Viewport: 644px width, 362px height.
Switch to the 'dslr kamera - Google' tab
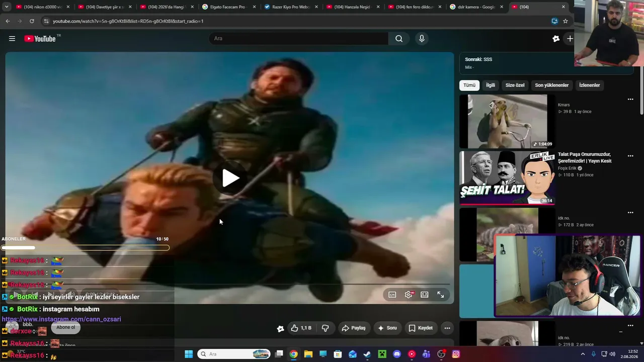476,7
